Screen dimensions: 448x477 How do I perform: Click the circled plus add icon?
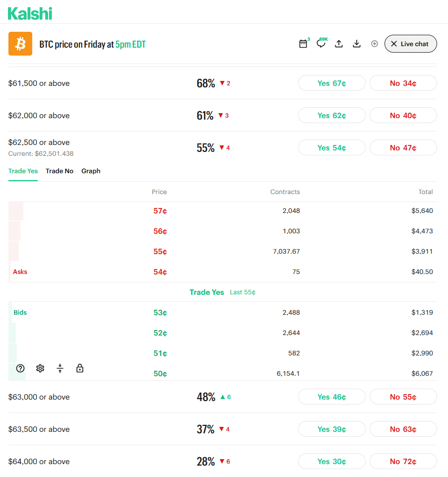pos(375,44)
